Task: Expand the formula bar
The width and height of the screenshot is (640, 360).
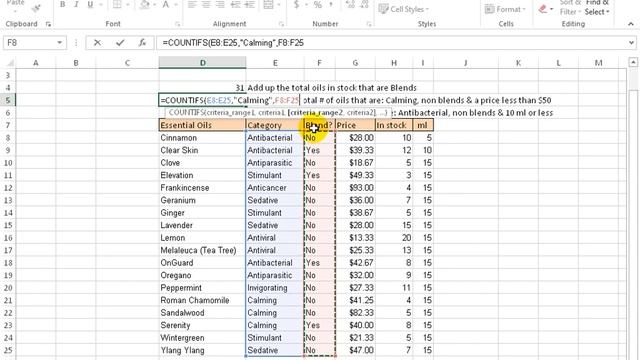Action: [631, 42]
